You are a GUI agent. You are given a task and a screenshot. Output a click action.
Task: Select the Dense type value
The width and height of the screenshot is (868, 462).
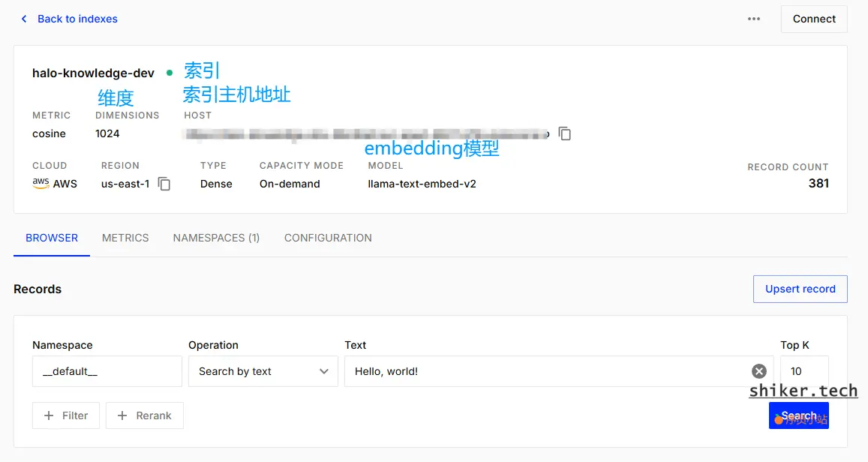[216, 184]
